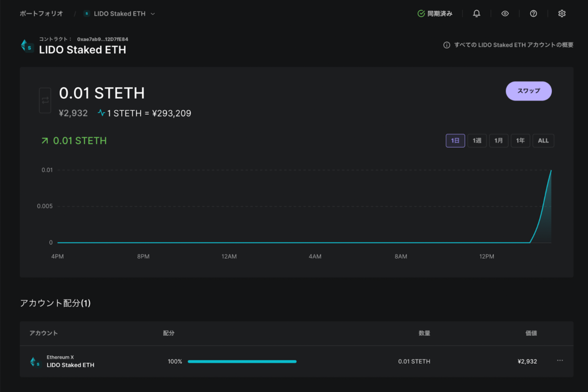Click the 同期済み sync status label
The image size is (588, 392).
point(440,14)
